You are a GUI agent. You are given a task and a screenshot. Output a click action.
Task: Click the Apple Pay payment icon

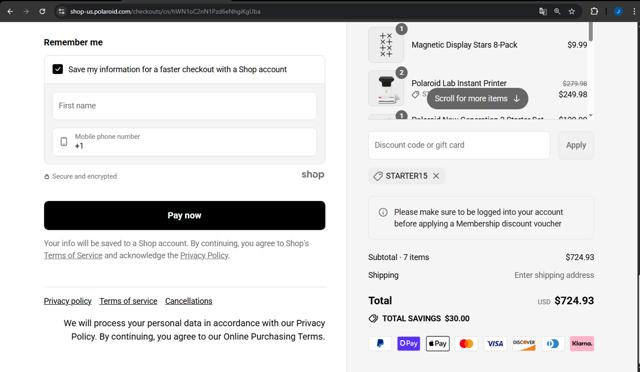point(438,344)
